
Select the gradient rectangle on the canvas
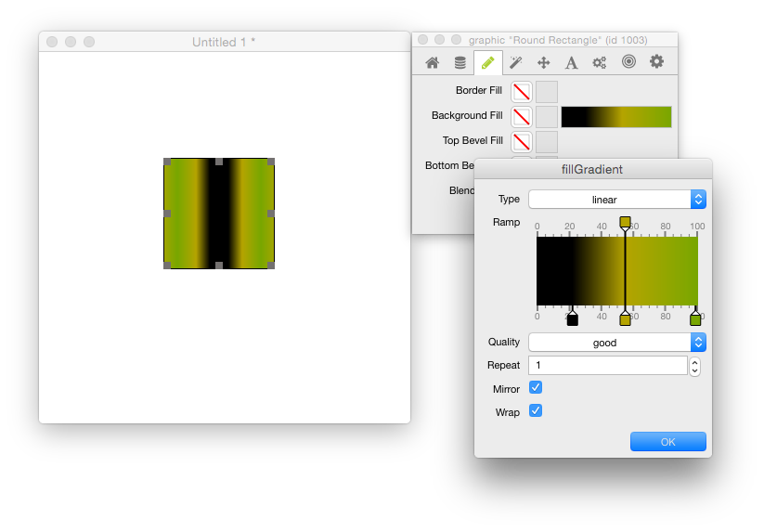coord(219,214)
